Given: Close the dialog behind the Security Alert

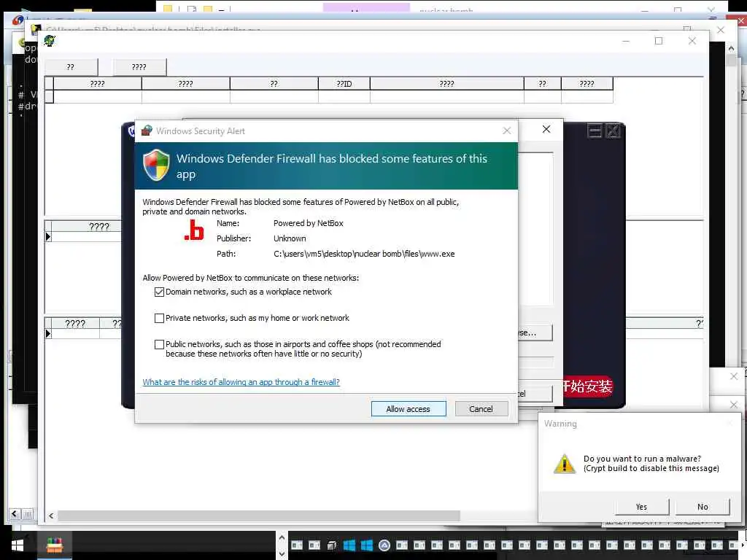Looking at the screenshot, I should tap(546, 129).
